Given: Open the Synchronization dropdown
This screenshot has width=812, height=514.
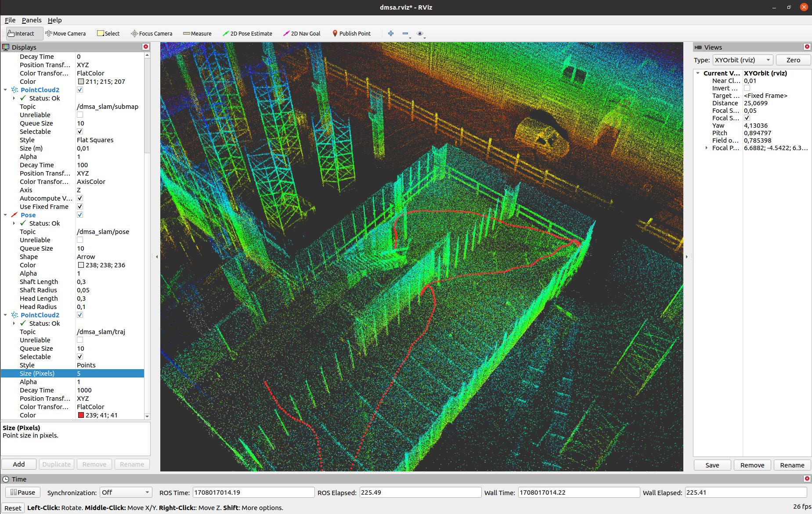Looking at the screenshot, I should 126,492.
